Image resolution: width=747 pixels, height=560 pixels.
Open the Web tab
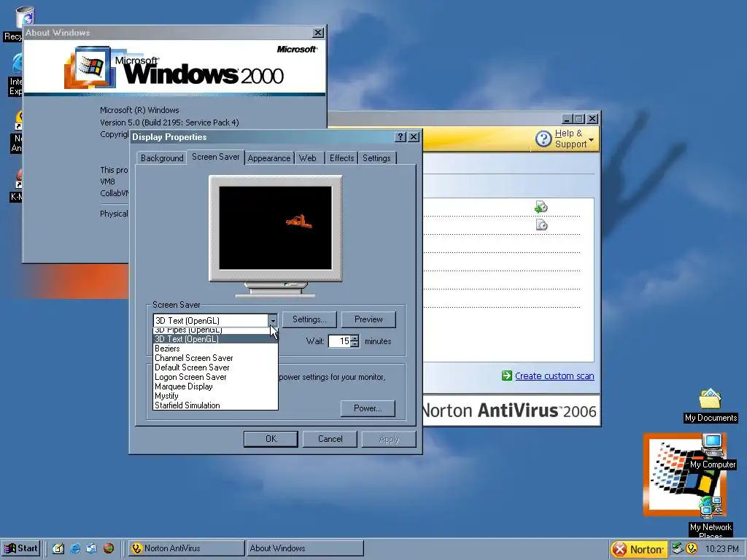(308, 158)
